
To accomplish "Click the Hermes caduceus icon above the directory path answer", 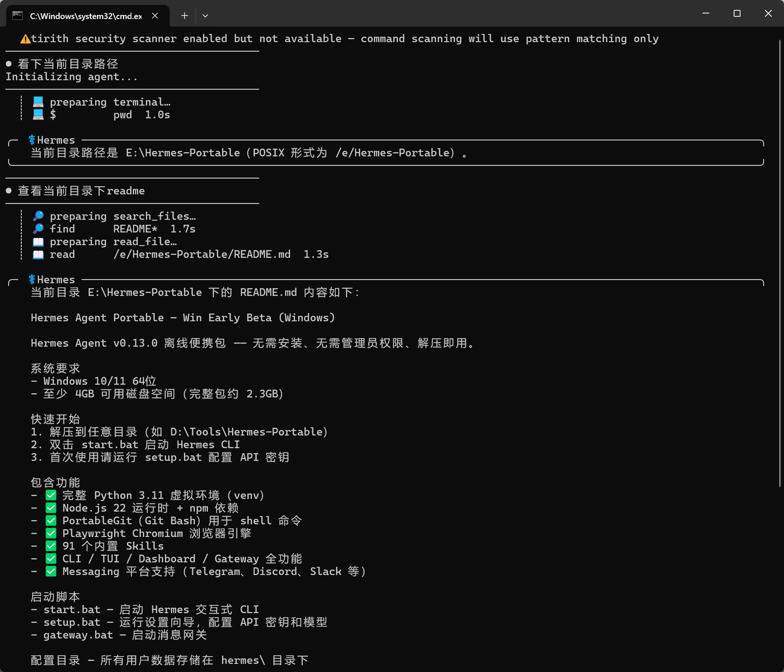I will point(32,140).
